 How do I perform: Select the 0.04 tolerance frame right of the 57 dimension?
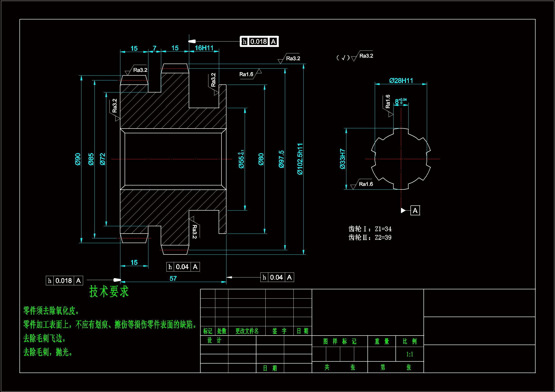point(277,277)
